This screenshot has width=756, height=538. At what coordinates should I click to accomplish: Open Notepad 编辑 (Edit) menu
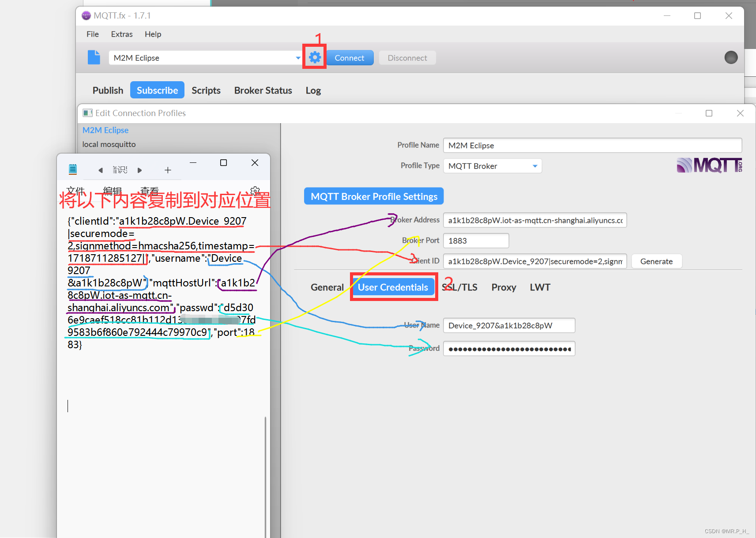point(113,191)
